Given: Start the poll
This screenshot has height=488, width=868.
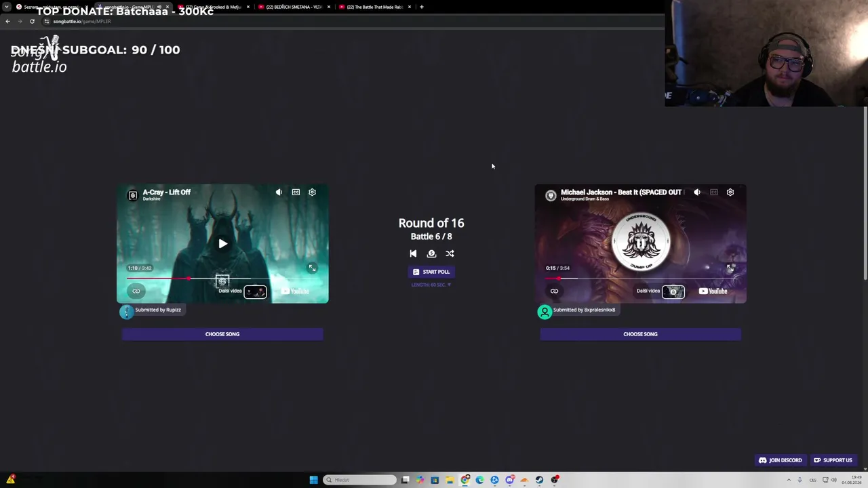Looking at the screenshot, I should [431, 272].
